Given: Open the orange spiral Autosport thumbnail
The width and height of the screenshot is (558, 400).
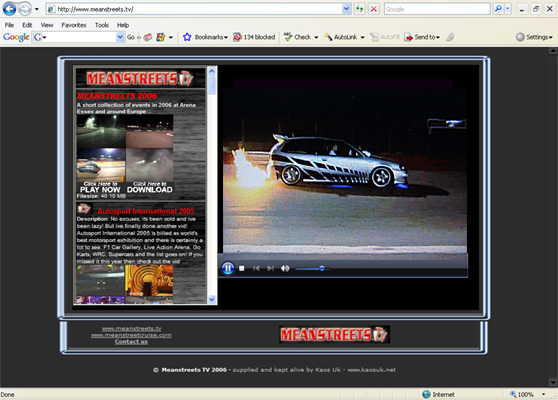Looking at the screenshot, I should point(149,280).
